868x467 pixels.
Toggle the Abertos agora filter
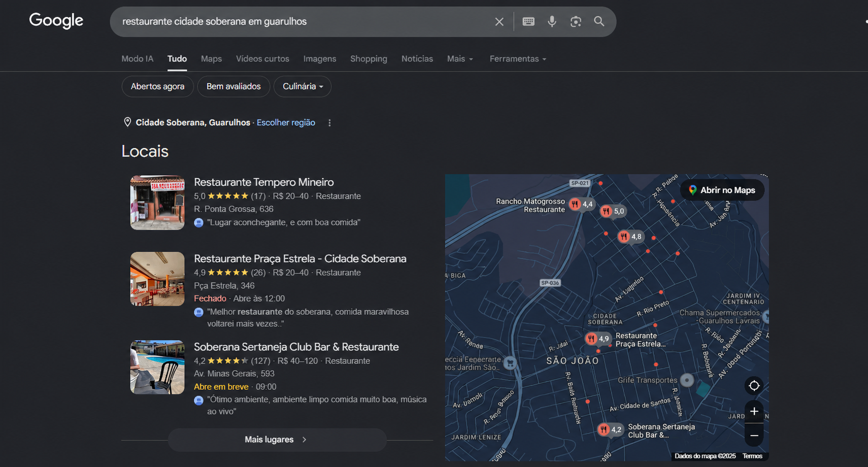point(157,86)
